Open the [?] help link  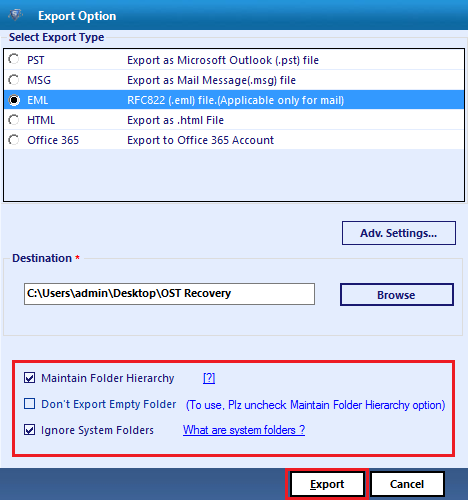(x=209, y=378)
